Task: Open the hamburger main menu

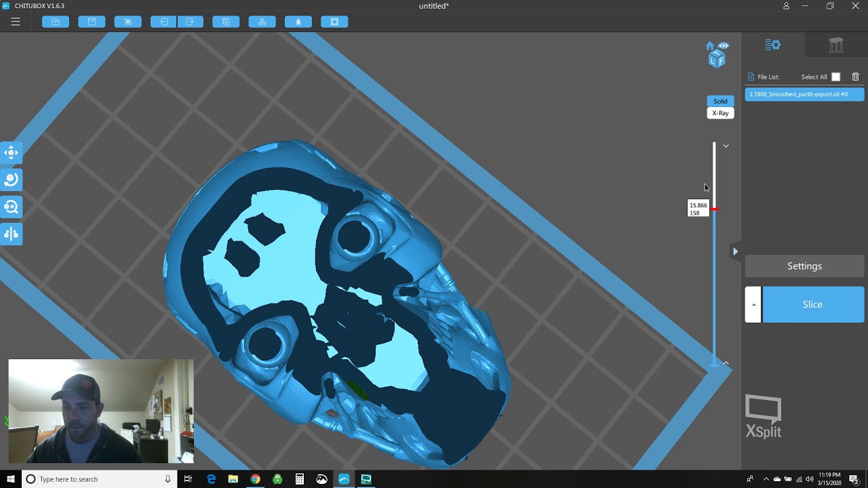Action: pos(16,22)
